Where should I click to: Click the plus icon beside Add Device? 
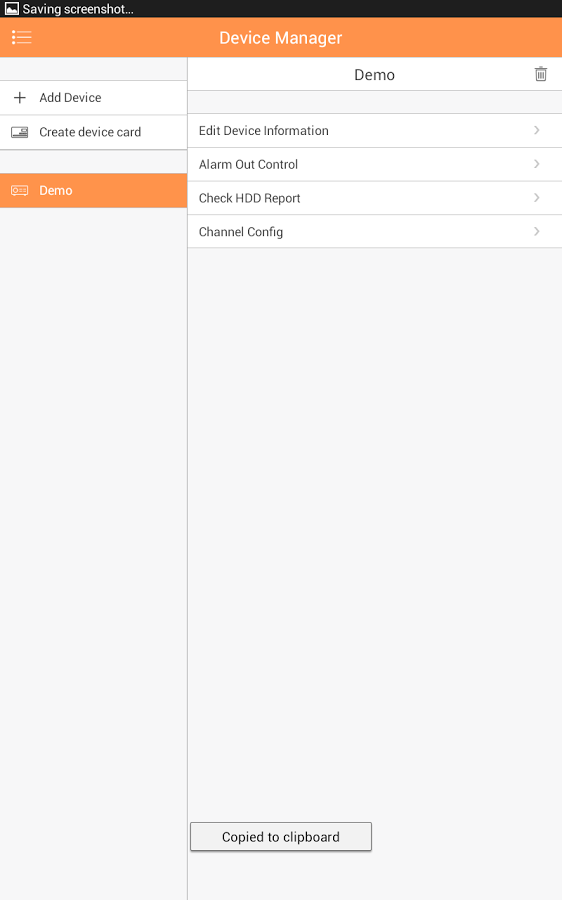pyautogui.click(x=20, y=98)
